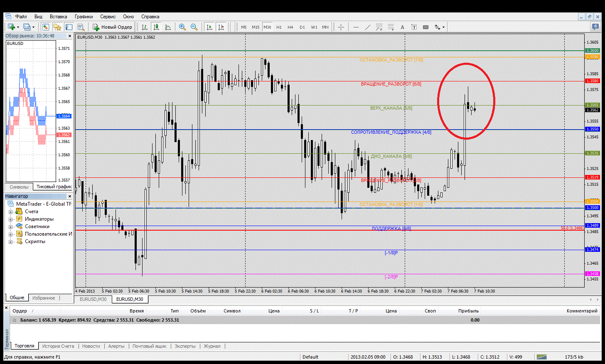Select the crosshair cursor tool
Viewport: 605px width, 364px height.
point(341,27)
